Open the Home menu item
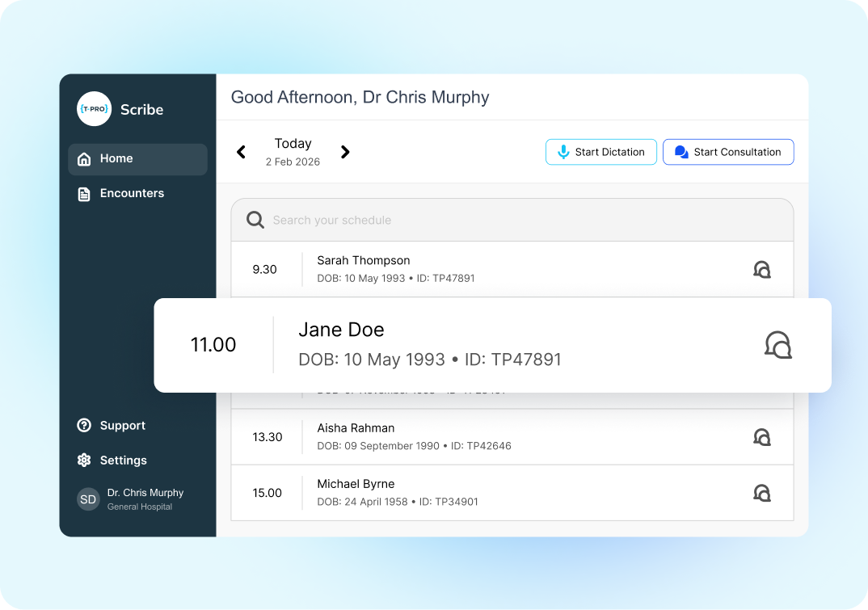Image resolution: width=868 pixels, height=610 pixels. tap(138, 159)
